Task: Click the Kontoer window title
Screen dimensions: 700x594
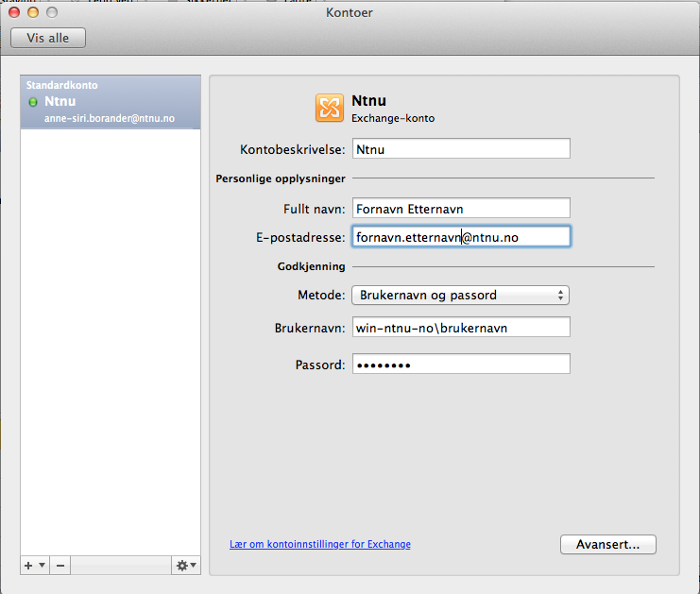Action: tap(350, 12)
